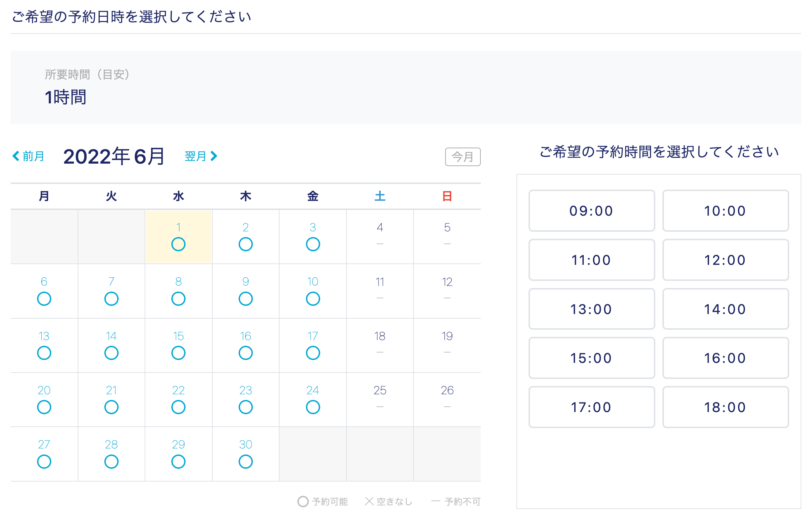Select the circle for June 7

point(111,299)
